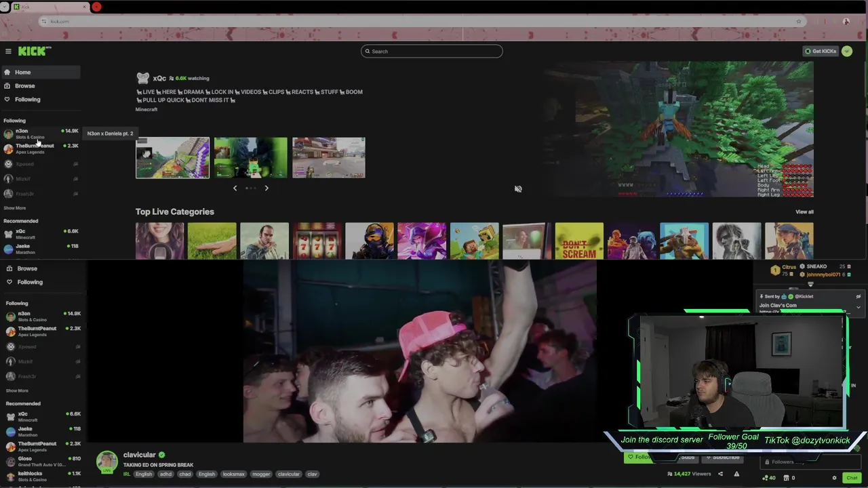Select the street shooter featured stream thumbnail
This screenshot has height=488, width=868.
pyautogui.click(x=329, y=158)
